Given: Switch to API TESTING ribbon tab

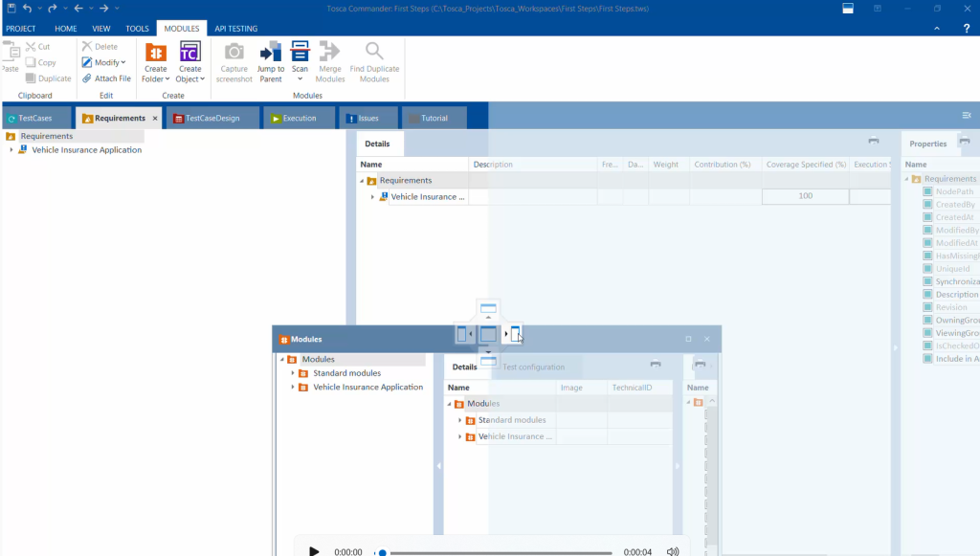Looking at the screenshot, I should pyautogui.click(x=236, y=29).
